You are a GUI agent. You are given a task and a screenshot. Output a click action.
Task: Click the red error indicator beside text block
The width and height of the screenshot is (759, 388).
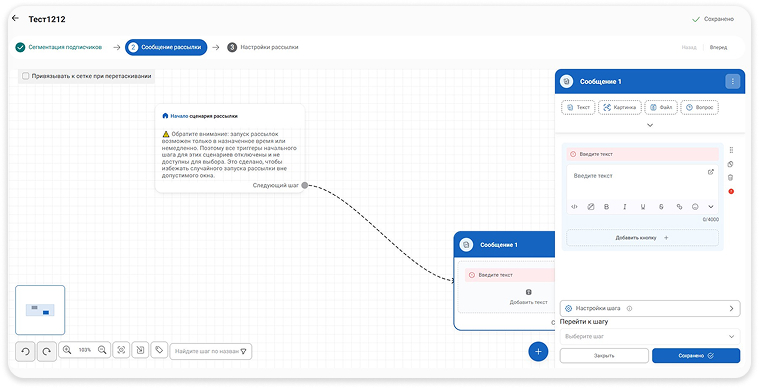[731, 192]
